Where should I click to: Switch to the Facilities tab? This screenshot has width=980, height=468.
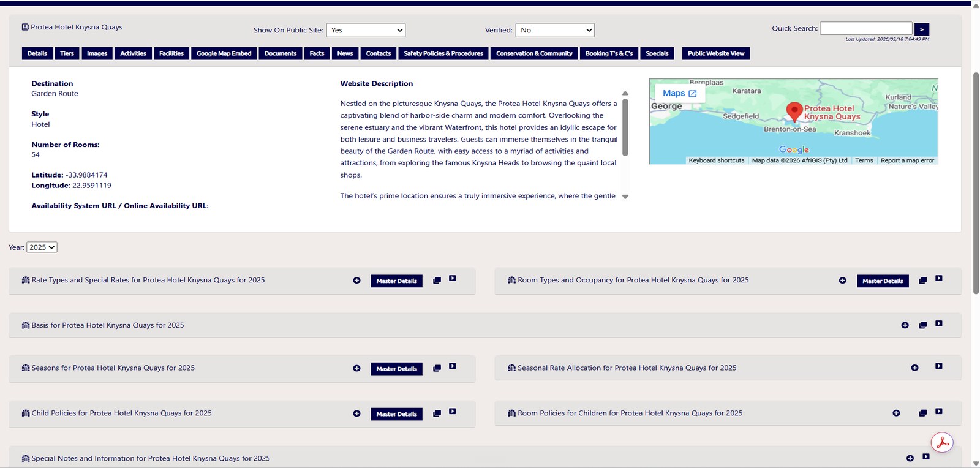tap(171, 53)
